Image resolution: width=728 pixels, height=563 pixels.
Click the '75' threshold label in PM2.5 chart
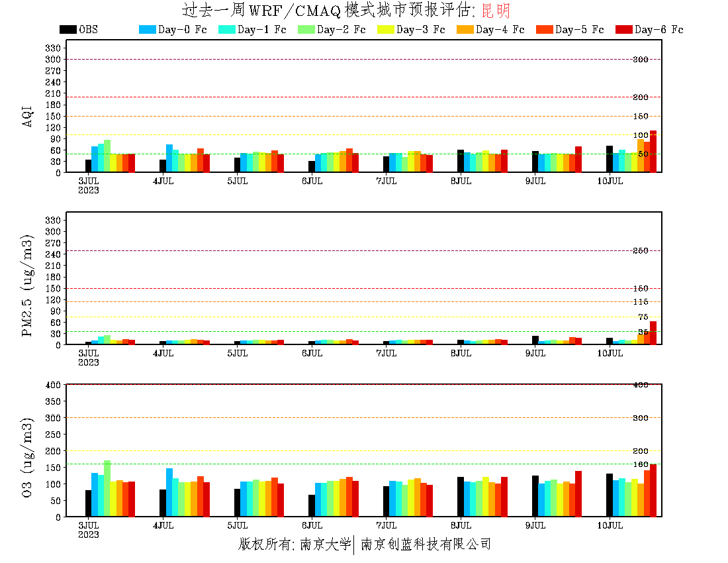643,317
